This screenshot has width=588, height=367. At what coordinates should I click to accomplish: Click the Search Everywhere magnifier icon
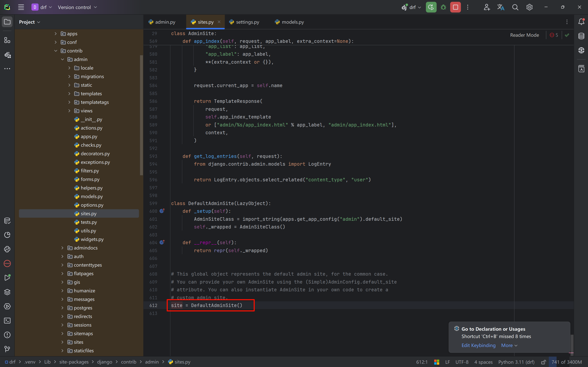click(515, 7)
